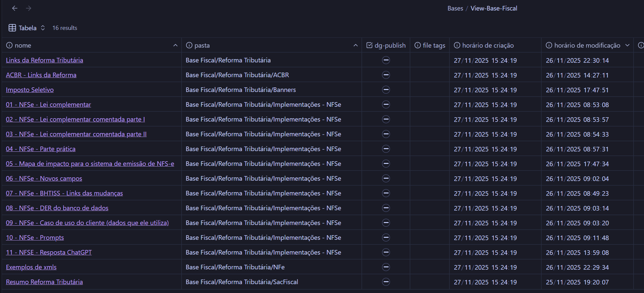The image size is (644, 293).
Task: Open the Tabela view switcher dropdown
Action: (x=43, y=28)
